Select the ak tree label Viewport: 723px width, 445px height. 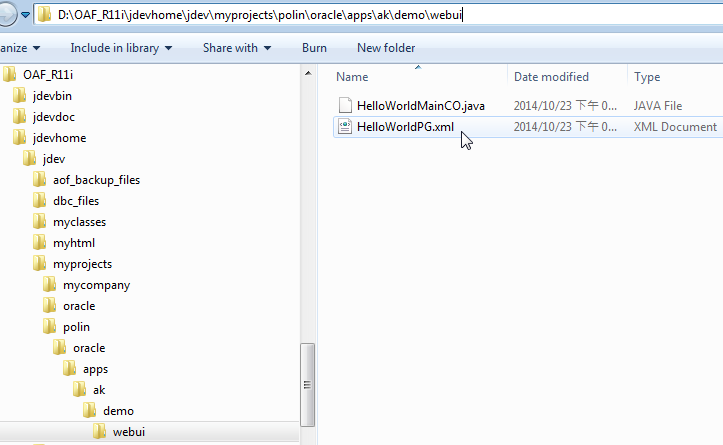(99, 390)
